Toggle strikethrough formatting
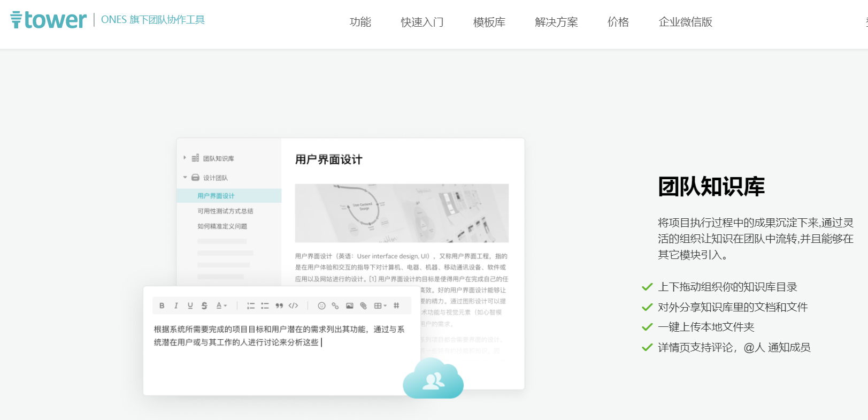This screenshot has width=868, height=420. pos(204,306)
